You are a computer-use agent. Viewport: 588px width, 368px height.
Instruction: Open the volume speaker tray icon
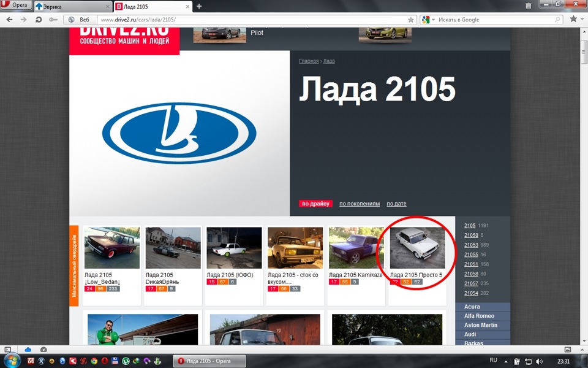(x=539, y=361)
